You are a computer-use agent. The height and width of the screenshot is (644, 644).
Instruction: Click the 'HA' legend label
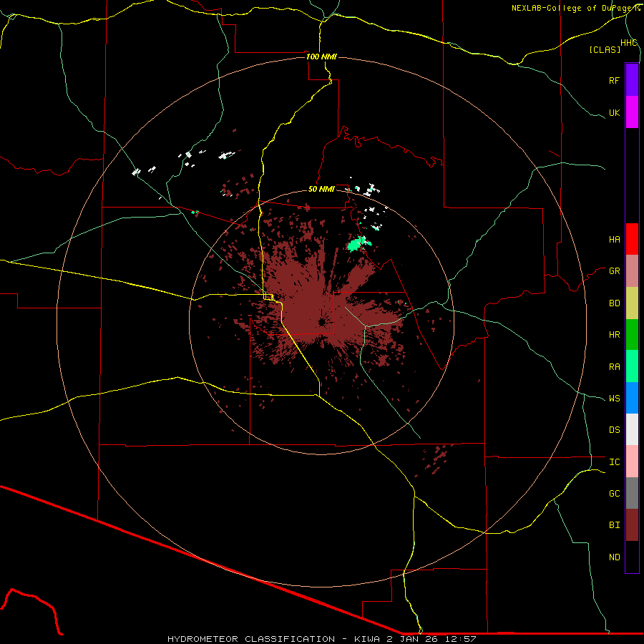tap(614, 239)
